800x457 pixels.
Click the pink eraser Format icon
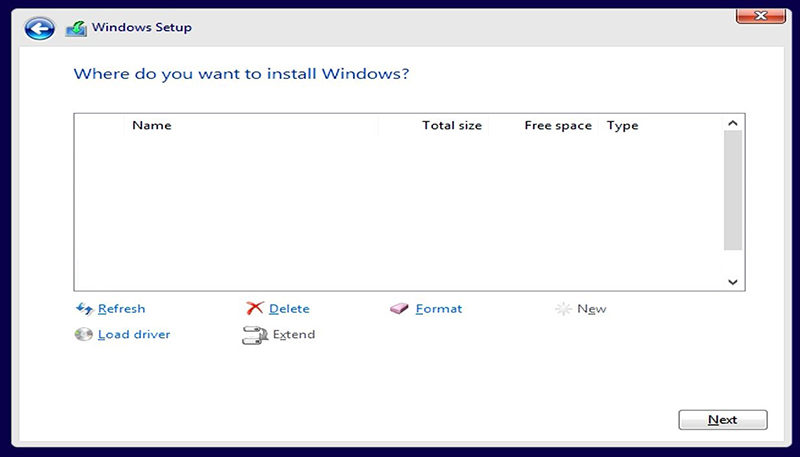[x=399, y=309]
